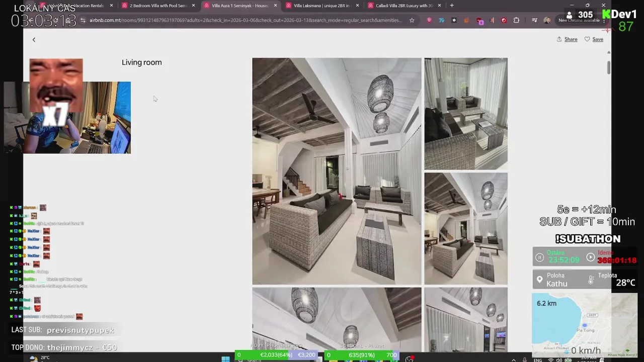Image resolution: width=644 pixels, height=362 pixels.
Task: Switch to the Villa Laksmana unique 2BR tab
Action: [x=322, y=6]
